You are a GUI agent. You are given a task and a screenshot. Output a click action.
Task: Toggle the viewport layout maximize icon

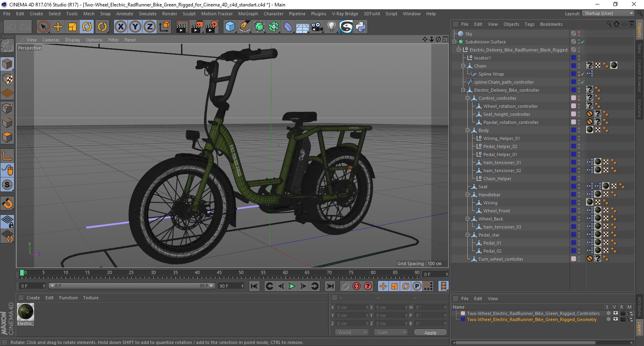(x=445, y=39)
